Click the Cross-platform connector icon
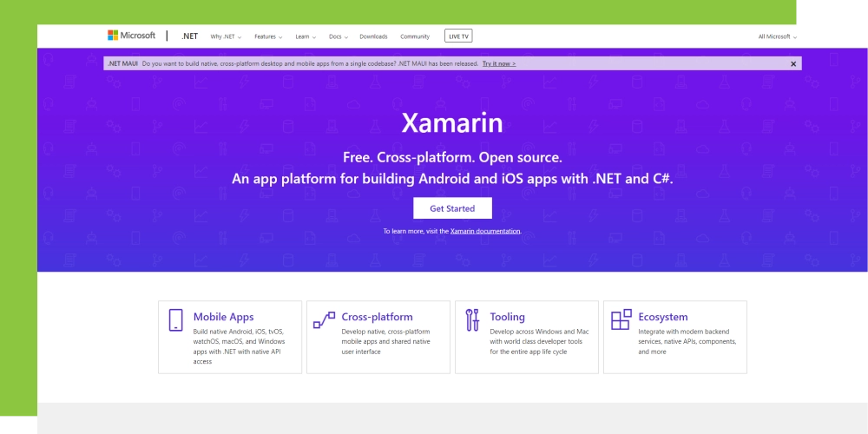 tap(324, 320)
